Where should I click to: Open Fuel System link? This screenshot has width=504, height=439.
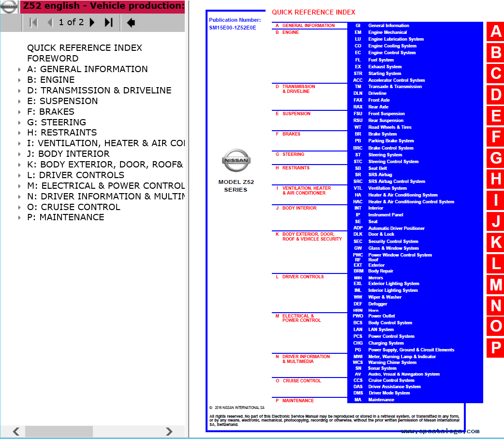pyautogui.click(x=381, y=60)
